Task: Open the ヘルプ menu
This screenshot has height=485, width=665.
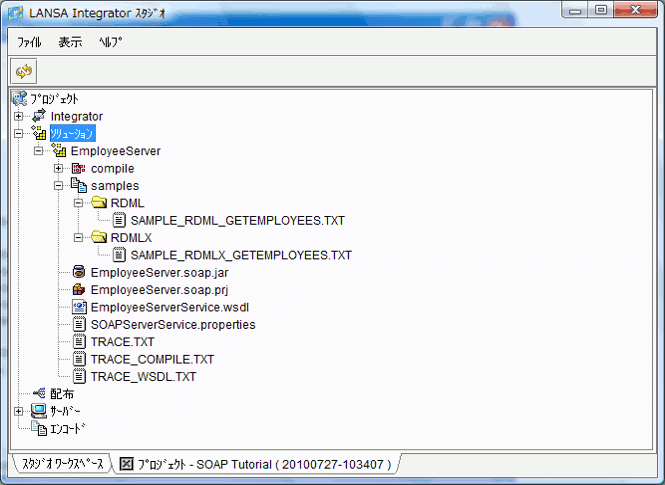Action: [110, 42]
